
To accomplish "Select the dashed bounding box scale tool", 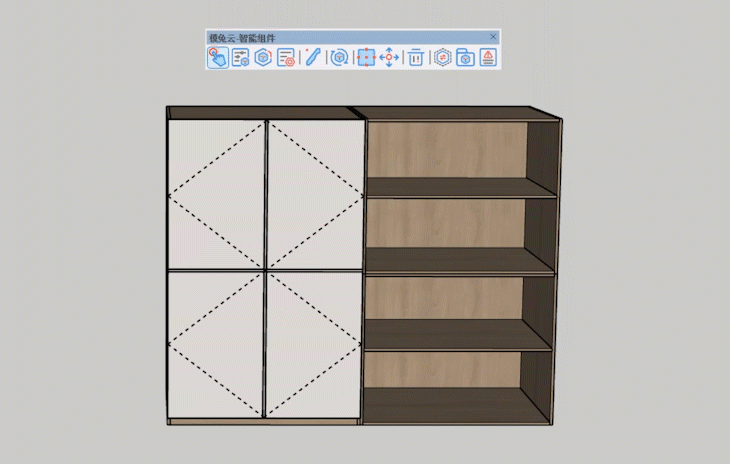I will click(x=365, y=58).
